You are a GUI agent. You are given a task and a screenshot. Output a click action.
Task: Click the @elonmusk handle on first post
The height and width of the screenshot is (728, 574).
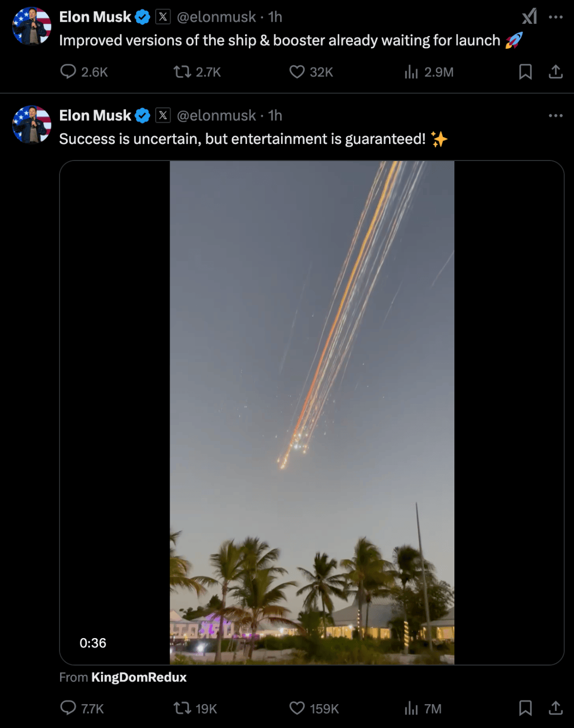point(216,17)
